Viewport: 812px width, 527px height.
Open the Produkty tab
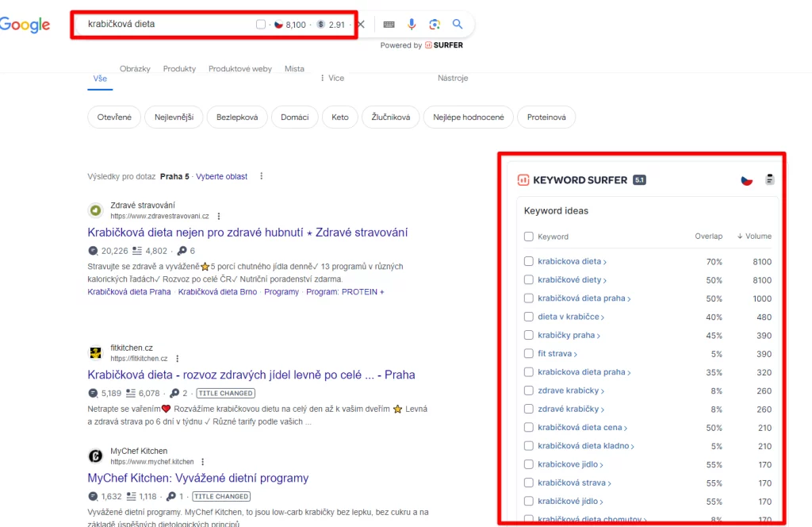pyautogui.click(x=179, y=68)
